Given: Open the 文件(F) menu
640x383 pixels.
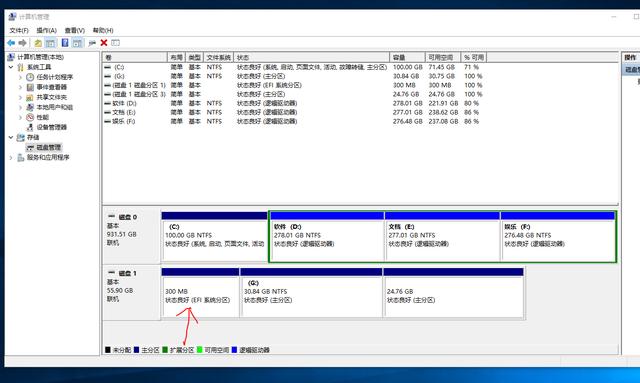Looking at the screenshot, I should [19, 30].
